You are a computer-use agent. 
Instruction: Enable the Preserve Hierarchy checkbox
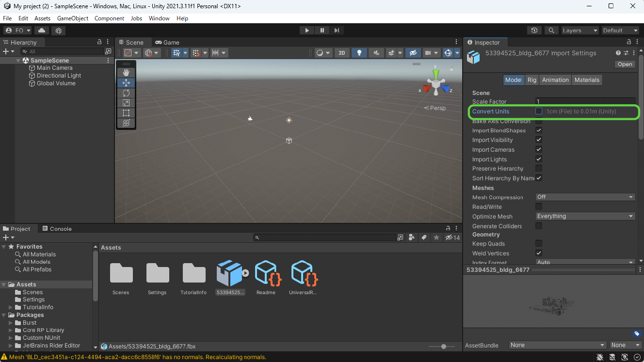[x=538, y=168]
